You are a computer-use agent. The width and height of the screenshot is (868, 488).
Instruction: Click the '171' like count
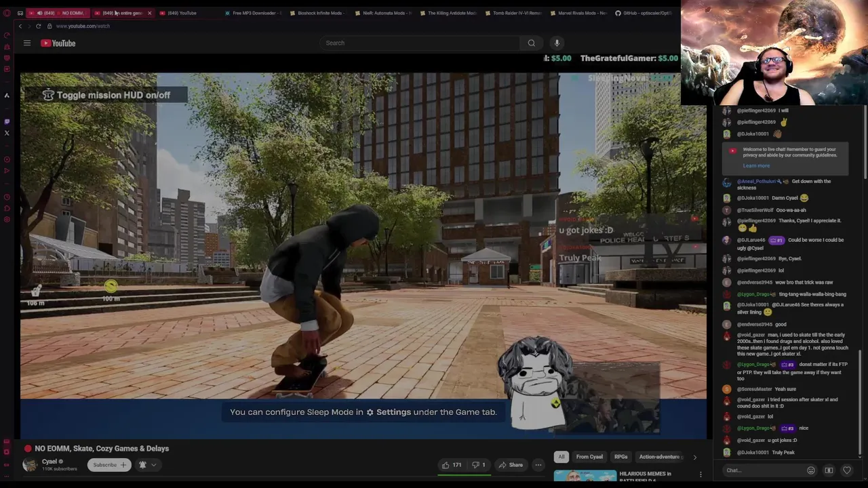(457, 465)
